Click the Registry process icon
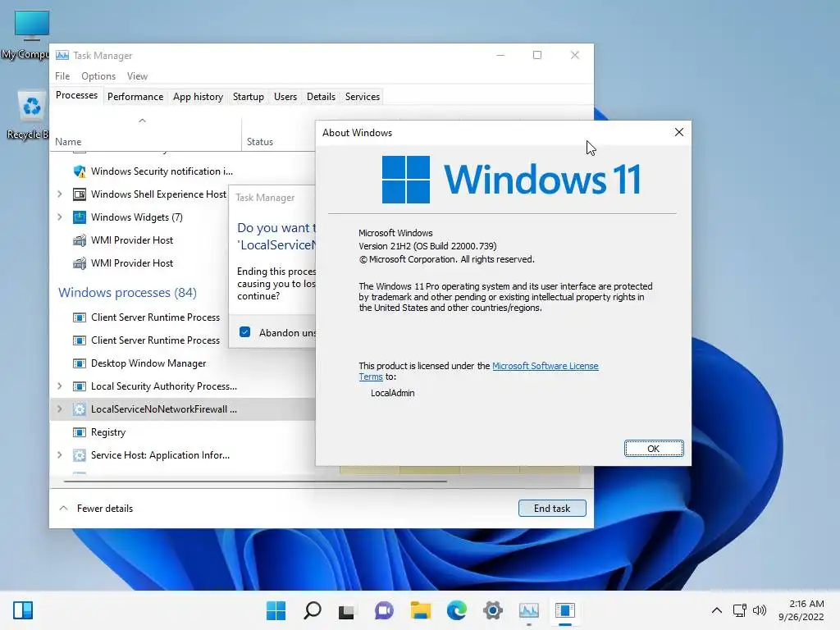Viewport: 840px width, 630px height. (80, 432)
